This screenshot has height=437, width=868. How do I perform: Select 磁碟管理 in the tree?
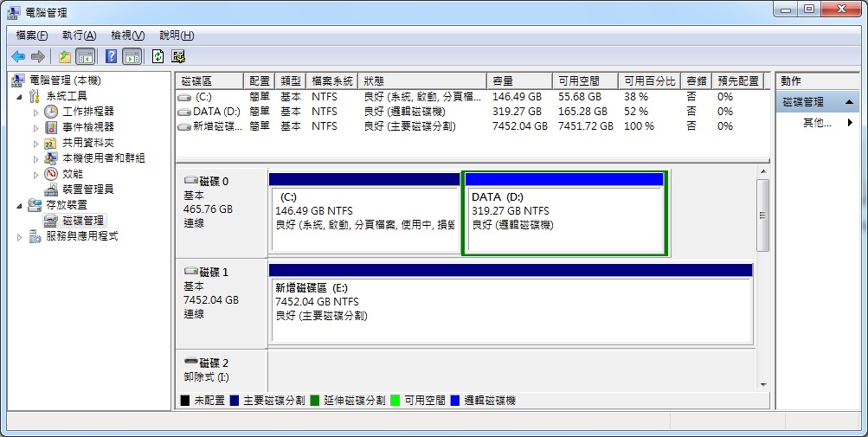tap(83, 221)
